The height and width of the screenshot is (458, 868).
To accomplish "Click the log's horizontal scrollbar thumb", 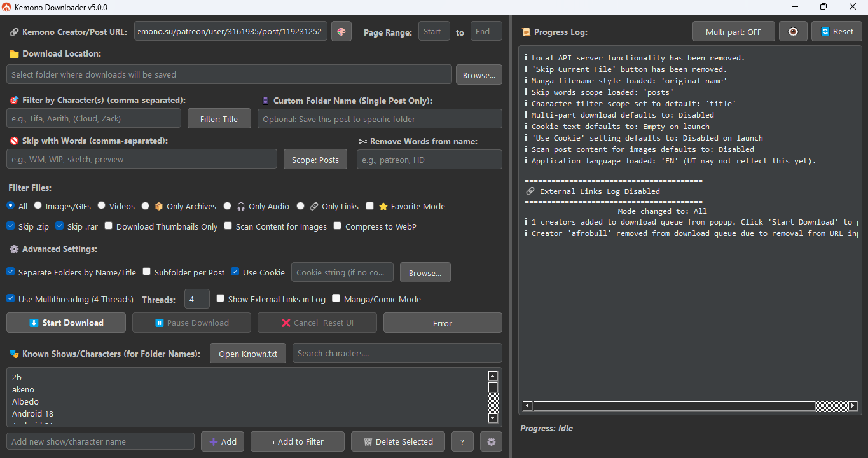I will (x=674, y=406).
